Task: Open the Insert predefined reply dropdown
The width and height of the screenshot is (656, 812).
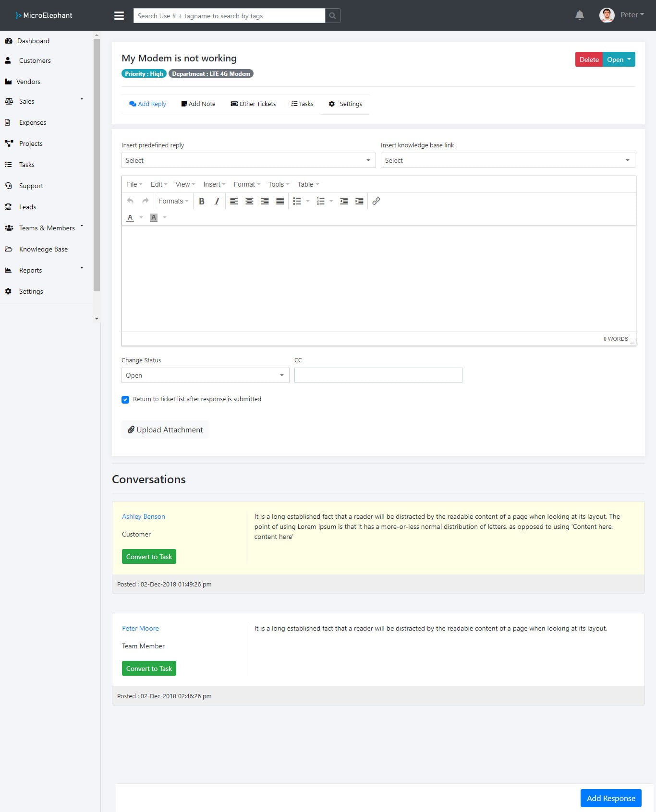Action: point(248,160)
